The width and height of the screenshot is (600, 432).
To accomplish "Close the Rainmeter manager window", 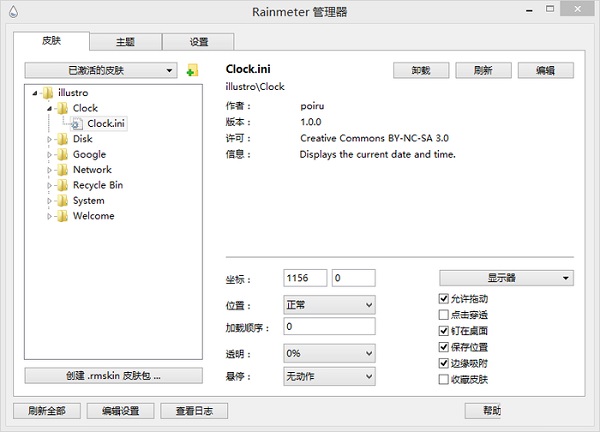I will (x=577, y=8).
